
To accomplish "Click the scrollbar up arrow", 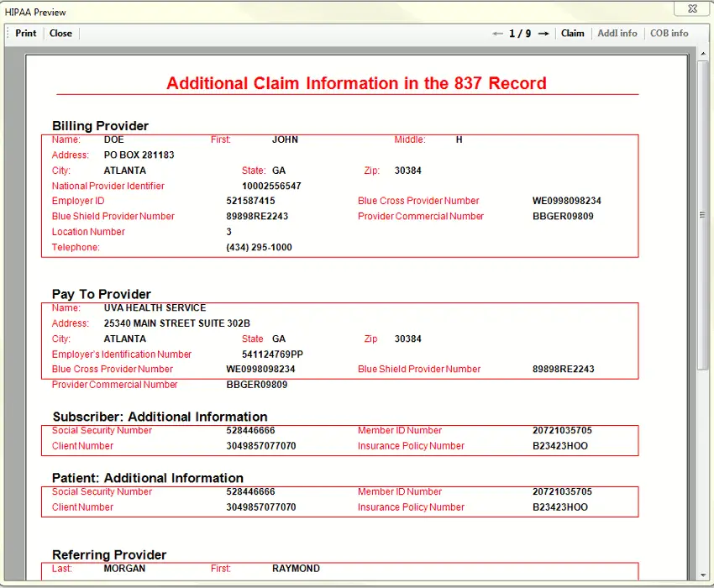I will coord(704,54).
